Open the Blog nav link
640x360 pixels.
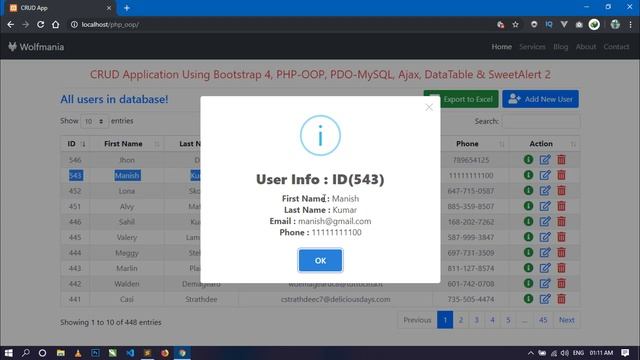coord(560,47)
